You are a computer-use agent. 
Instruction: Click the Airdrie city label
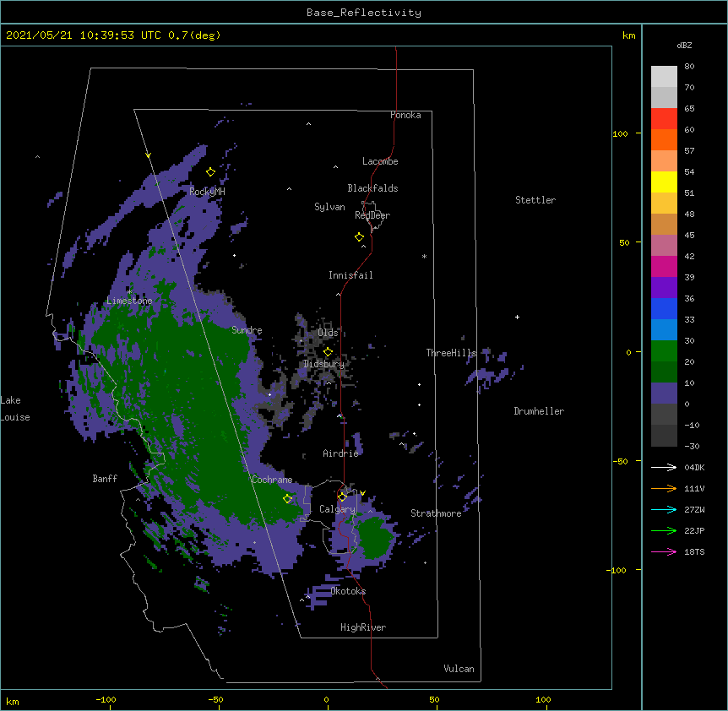click(x=340, y=453)
